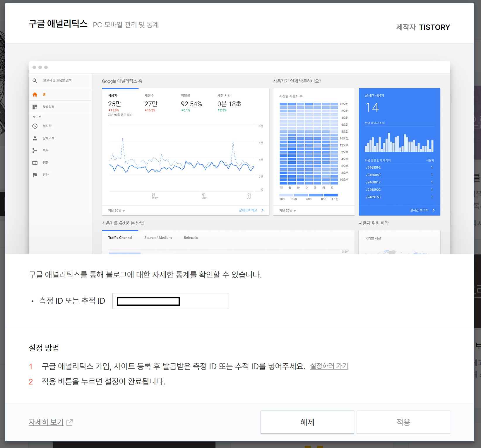Click the search magnifier icon in the preview
The image size is (481, 448).
pos(35,81)
